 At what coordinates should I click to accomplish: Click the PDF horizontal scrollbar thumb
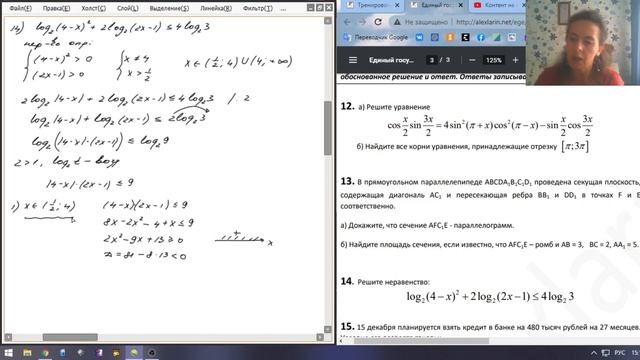[x=421, y=340]
